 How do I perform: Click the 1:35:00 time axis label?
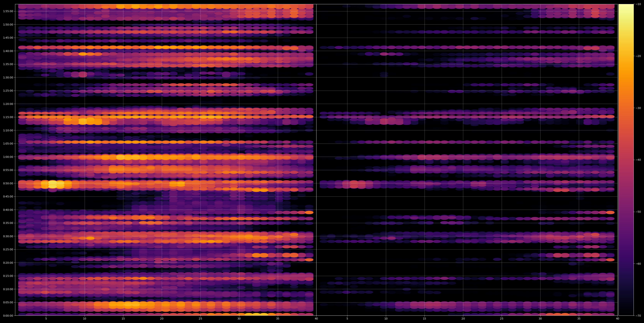[8, 64]
